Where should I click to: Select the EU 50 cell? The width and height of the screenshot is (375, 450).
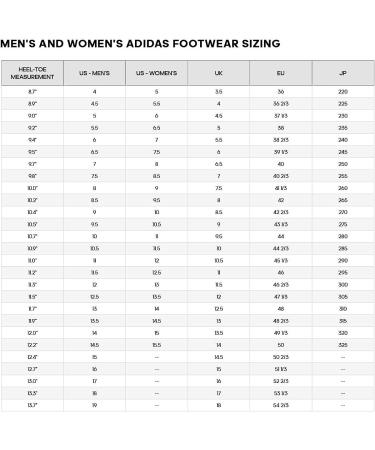281,345
